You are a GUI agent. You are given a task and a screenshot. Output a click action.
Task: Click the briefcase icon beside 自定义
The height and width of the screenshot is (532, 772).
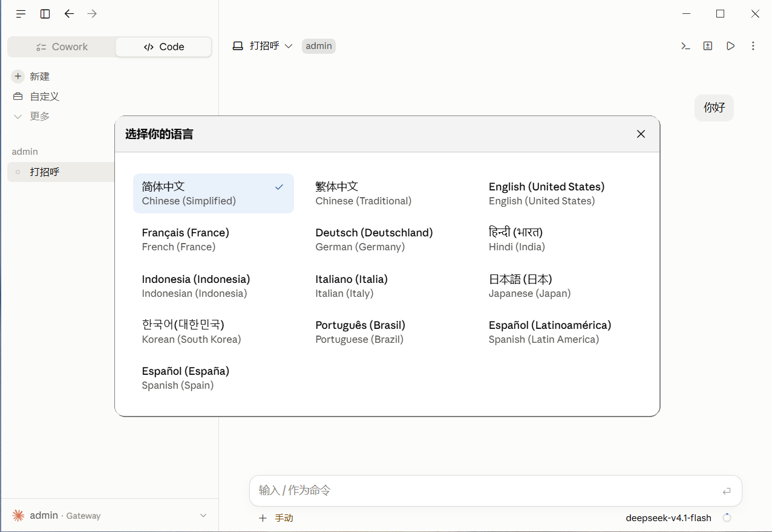(x=18, y=97)
